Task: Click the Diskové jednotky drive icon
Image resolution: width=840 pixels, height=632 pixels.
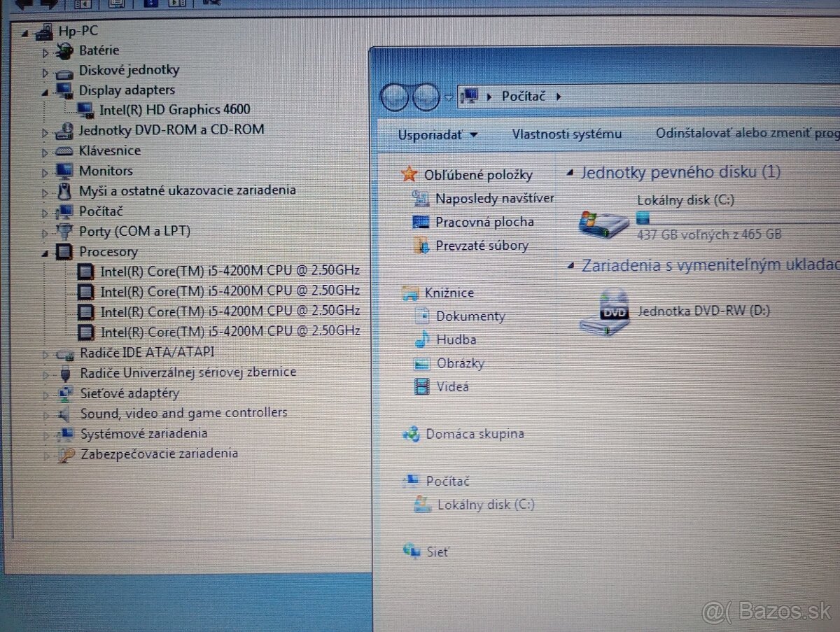Action: (64, 73)
